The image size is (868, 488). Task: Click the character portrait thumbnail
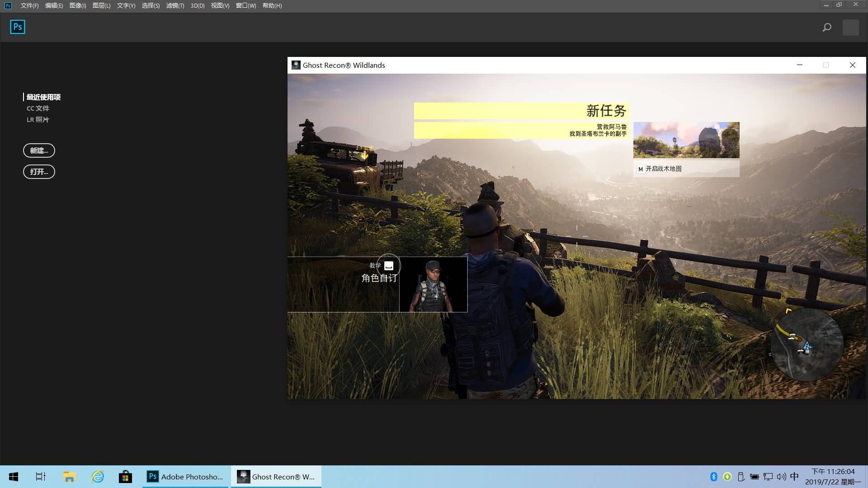point(433,285)
